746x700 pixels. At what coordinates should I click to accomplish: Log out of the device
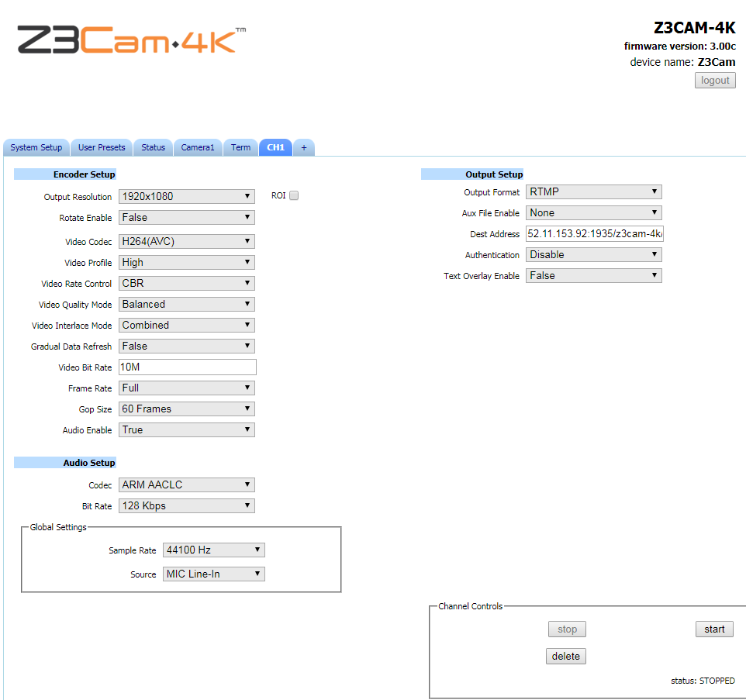click(x=715, y=81)
